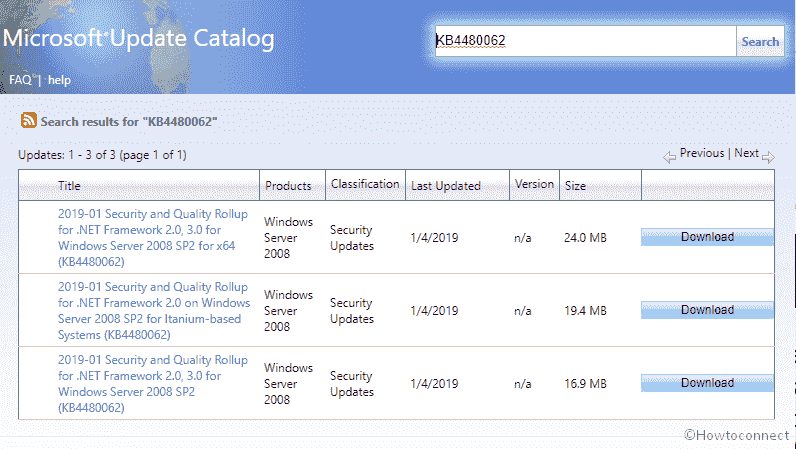
Task: Download the 16.9 MB update
Action: pos(707,383)
